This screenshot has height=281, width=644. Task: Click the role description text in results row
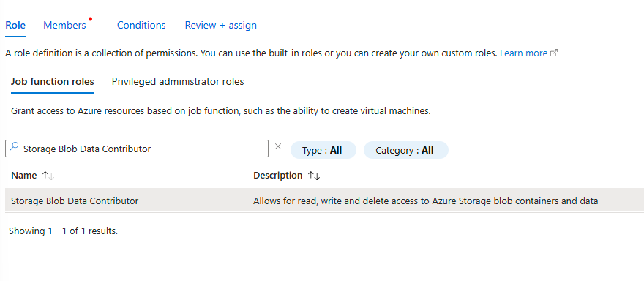(x=425, y=201)
